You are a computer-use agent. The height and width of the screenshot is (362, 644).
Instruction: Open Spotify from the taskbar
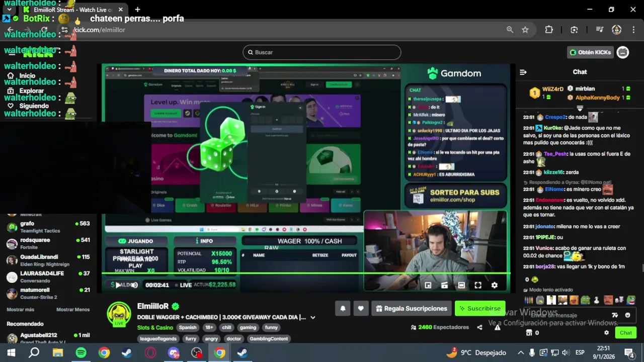click(x=80, y=353)
